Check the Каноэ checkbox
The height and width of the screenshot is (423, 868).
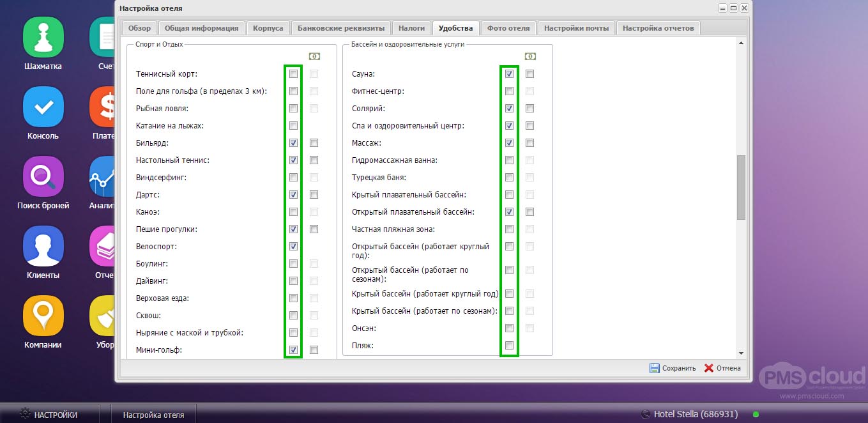pos(293,212)
